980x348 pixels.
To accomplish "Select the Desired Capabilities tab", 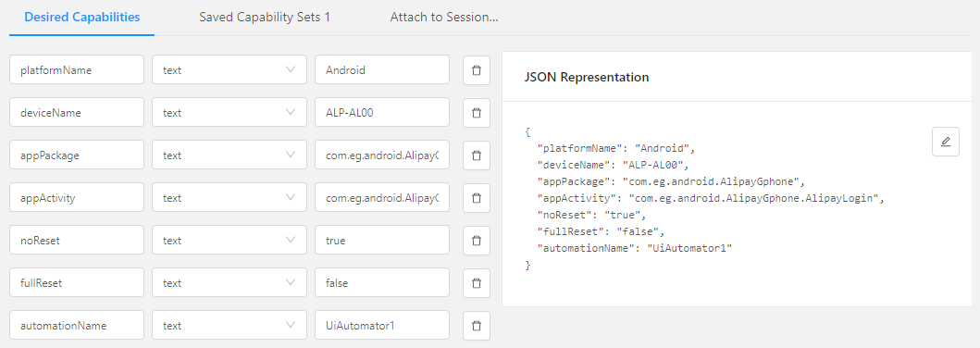I will [81, 17].
